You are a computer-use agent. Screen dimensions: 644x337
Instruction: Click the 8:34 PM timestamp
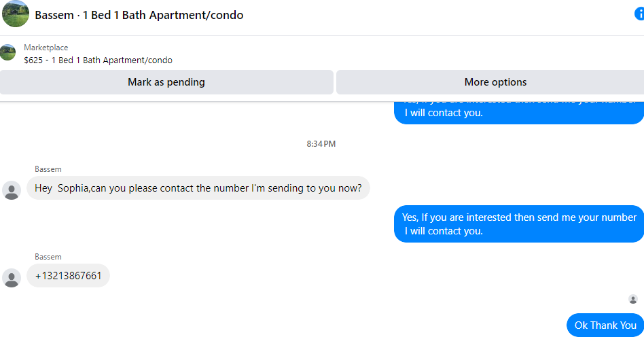[x=321, y=144]
